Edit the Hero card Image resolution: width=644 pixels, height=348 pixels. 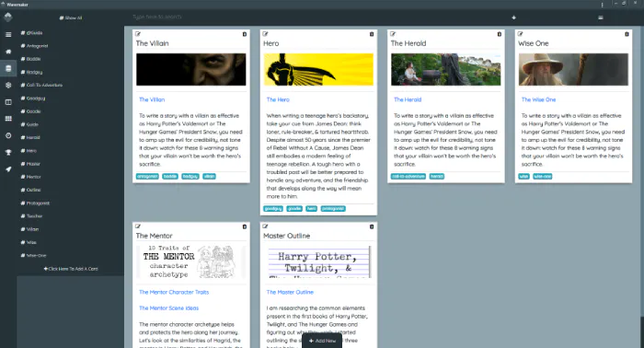pyautogui.click(x=265, y=34)
